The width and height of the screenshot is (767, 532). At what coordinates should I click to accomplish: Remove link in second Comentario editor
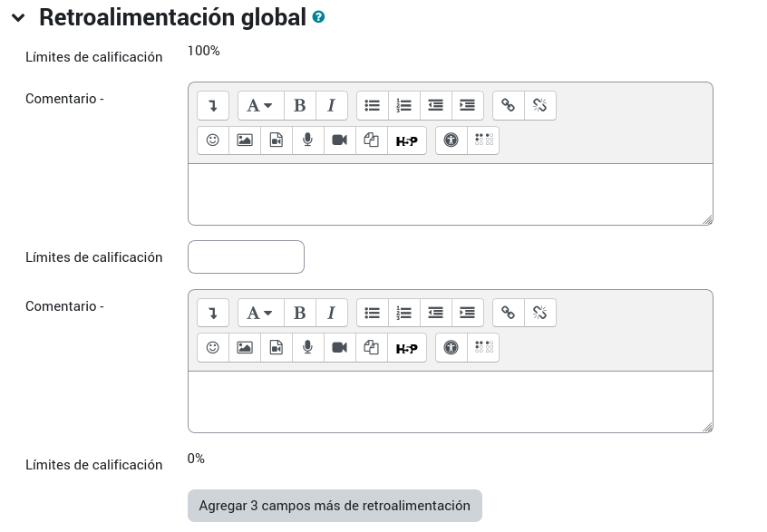pyautogui.click(x=540, y=313)
